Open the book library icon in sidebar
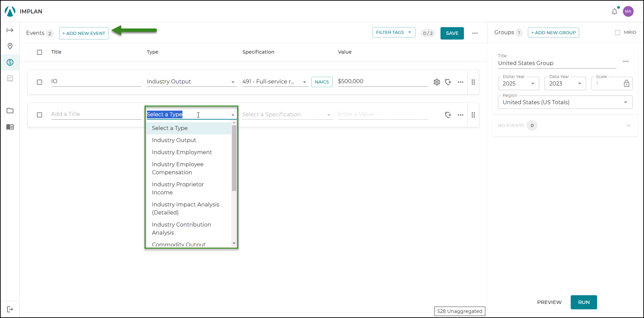This screenshot has height=318, width=644. pyautogui.click(x=10, y=127)
